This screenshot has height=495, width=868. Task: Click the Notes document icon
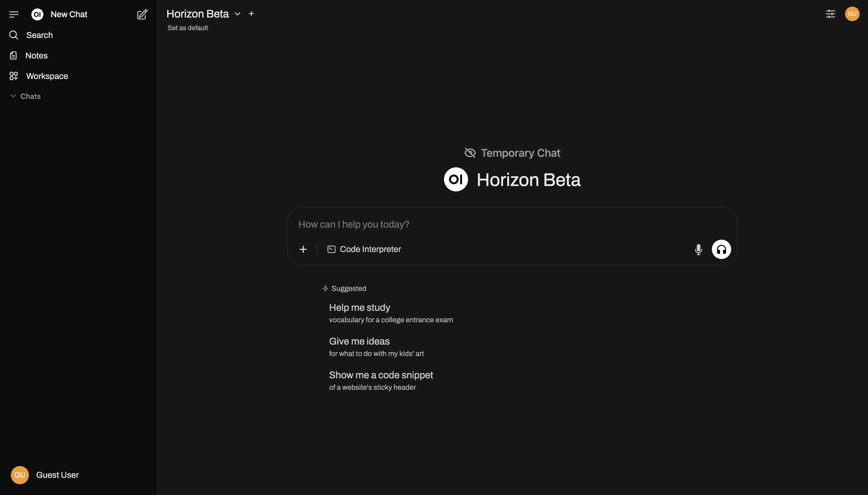13,55
